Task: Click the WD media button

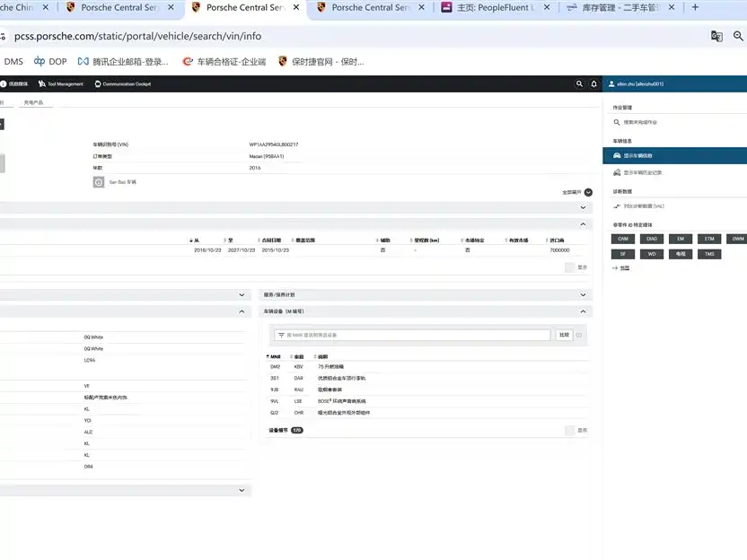Action: (x=652, y=254)
